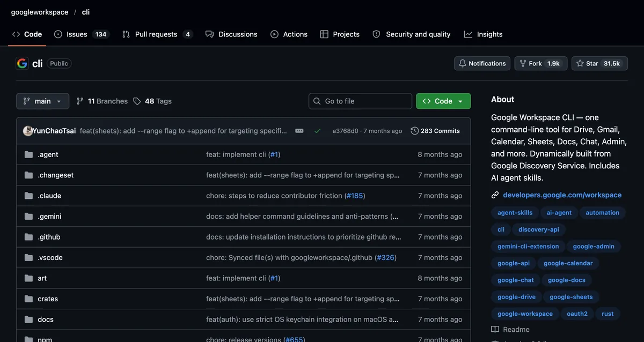The width and height of the screenshot is (644, 342).
Task: Click the art folder icon
Action: click(x=28, y=278)
